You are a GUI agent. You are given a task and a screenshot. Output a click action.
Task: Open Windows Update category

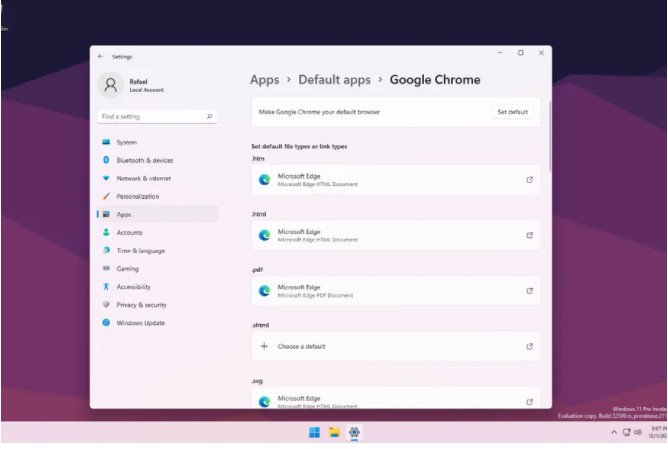(157, 323)
